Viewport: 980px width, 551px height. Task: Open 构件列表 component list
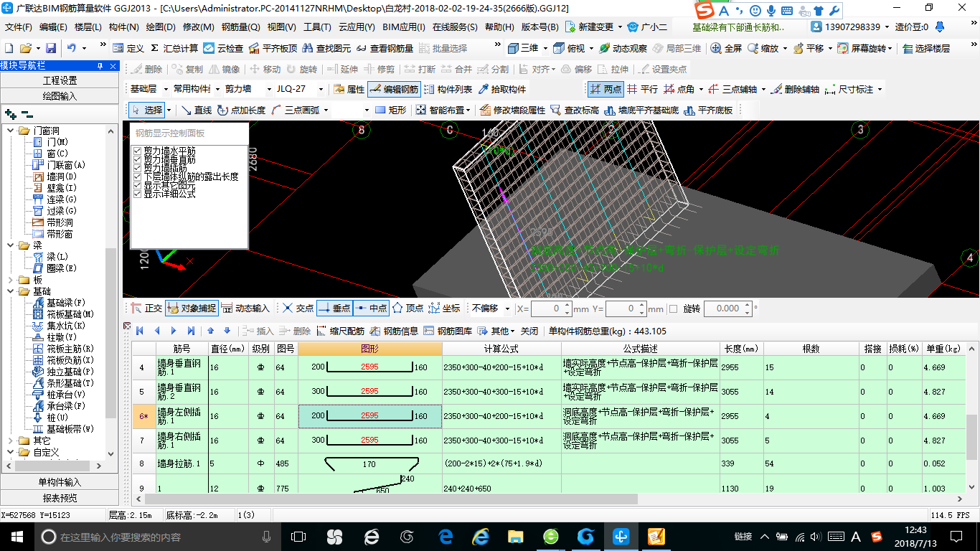point(448,89)
